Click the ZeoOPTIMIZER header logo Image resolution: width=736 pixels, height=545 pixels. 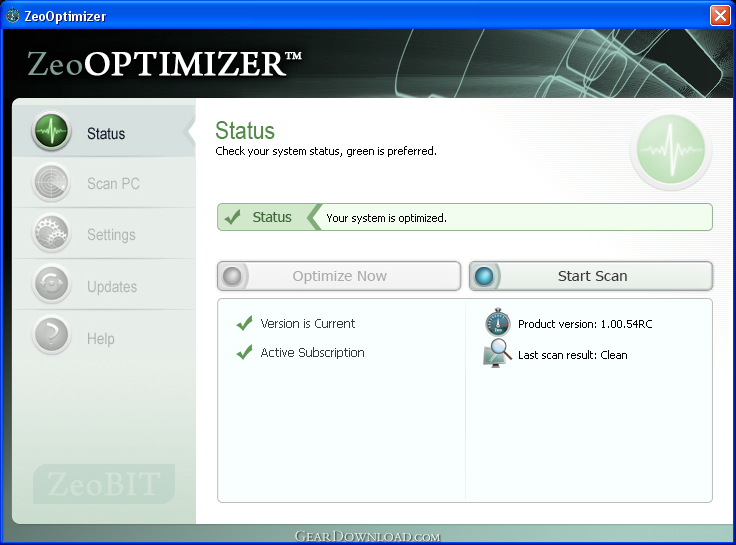pos(164,63)
